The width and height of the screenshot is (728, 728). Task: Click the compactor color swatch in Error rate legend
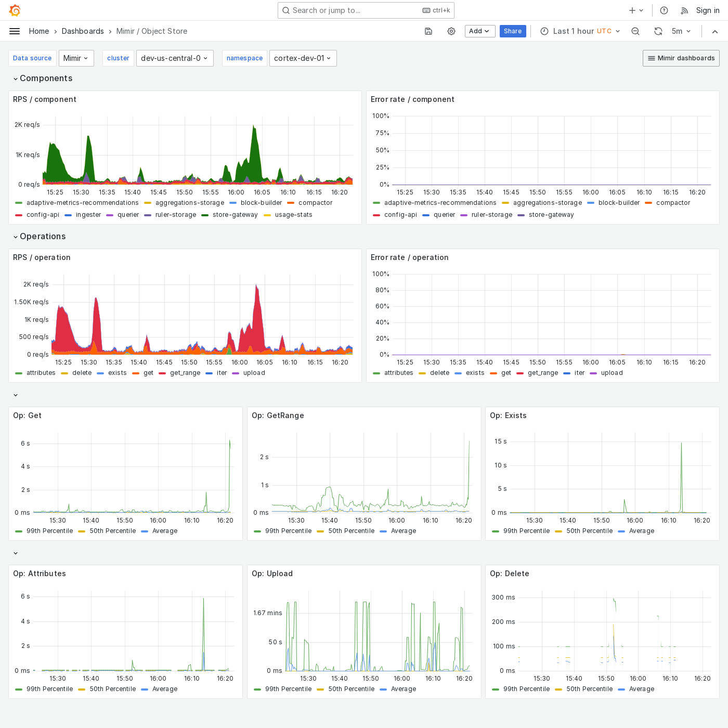648,203
